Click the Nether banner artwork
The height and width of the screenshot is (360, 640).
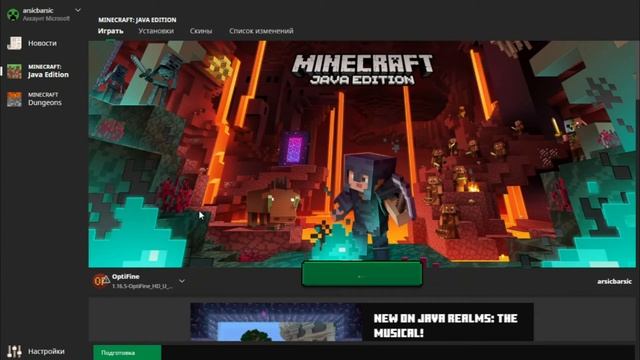(362, 154)
